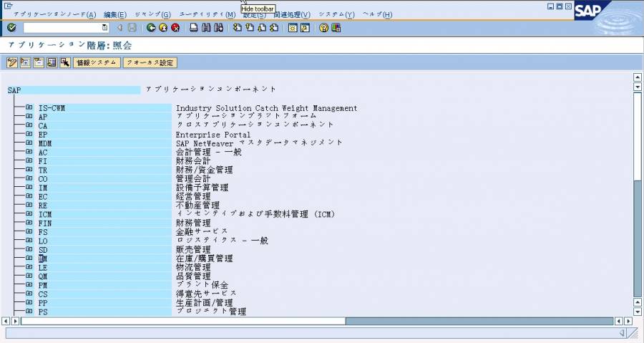644x343 pixels.
Task: Click the display/change pencil icon
Action: 11,62
